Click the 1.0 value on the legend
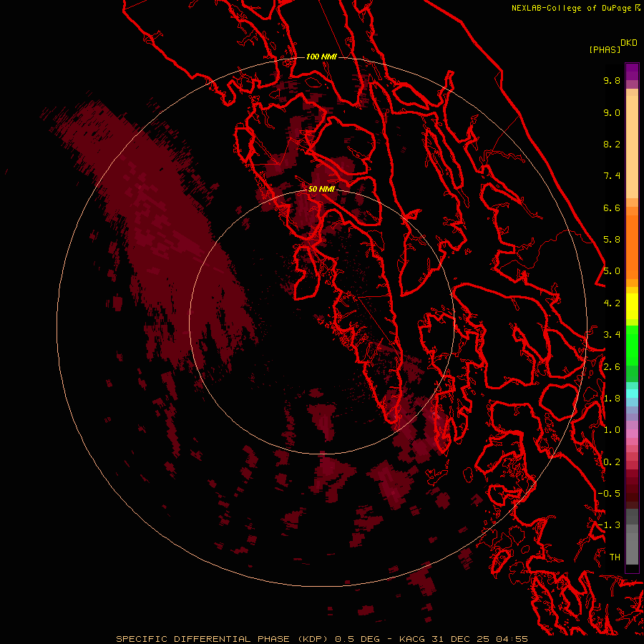Image resolution: width=644 pixels, height=644 pixels. pos(612,430)
